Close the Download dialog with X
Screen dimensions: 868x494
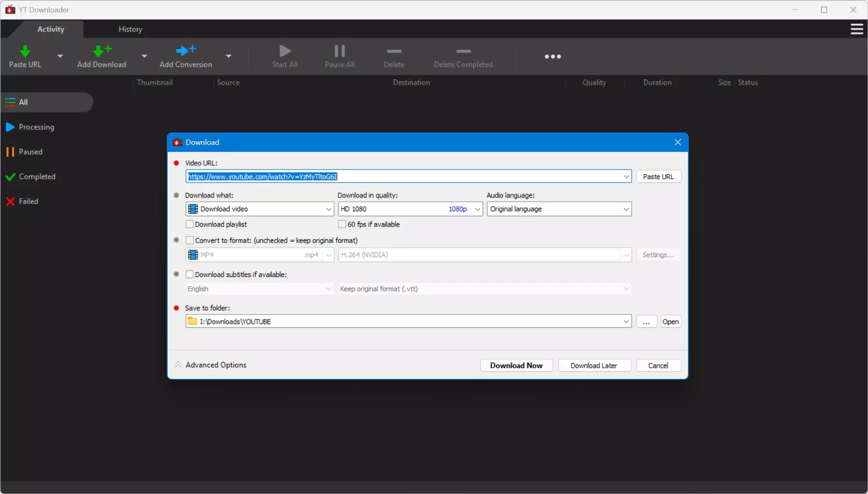point(678,142)
